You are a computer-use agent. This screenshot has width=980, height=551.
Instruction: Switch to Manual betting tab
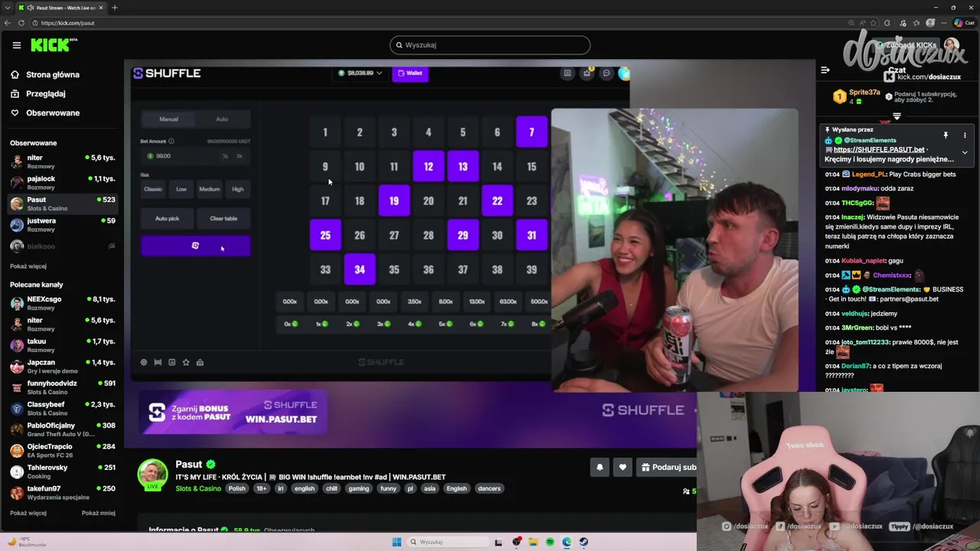coord(168,119)
